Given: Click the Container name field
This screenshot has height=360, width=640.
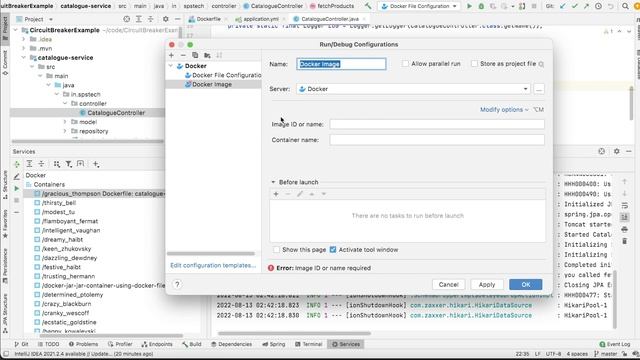Looking at the screenshot, I should pos(437,140).
